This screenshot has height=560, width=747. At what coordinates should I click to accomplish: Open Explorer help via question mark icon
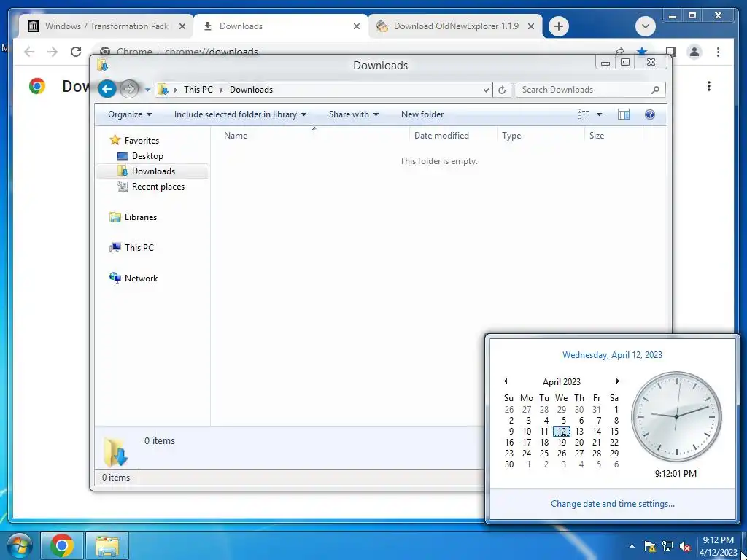pyautogui.click(x=649, y=114)
